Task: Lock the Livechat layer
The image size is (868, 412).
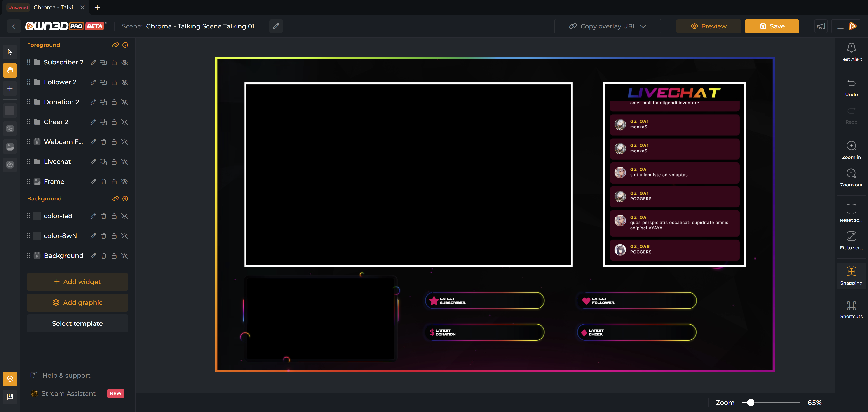Action: [114, 162]
